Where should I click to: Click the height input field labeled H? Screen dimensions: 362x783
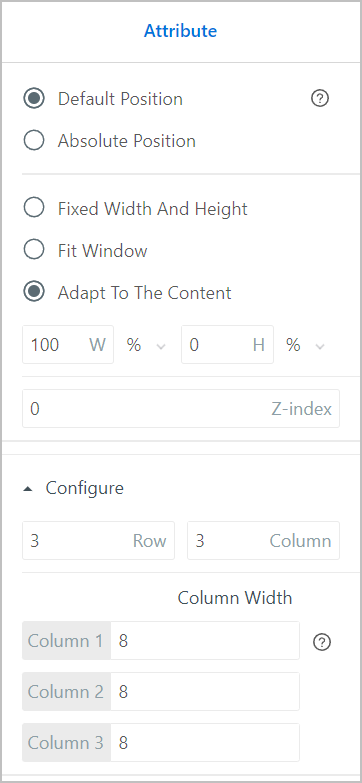(x=227, y=345)
